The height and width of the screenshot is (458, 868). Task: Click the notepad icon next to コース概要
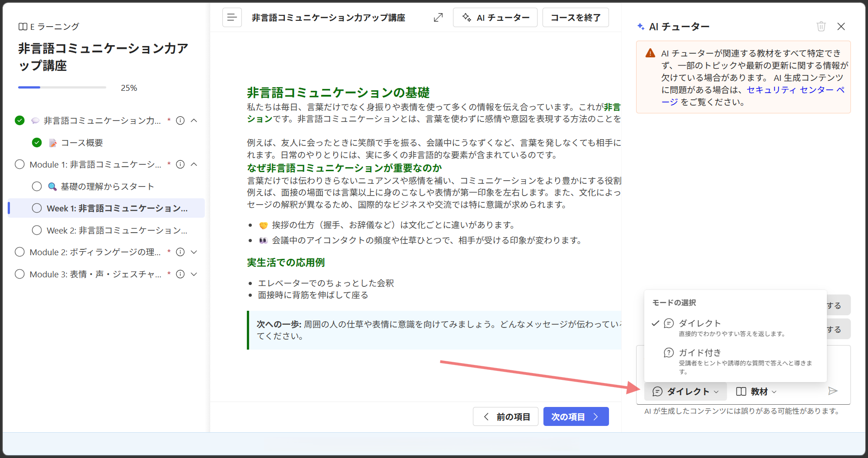point(53,143)
